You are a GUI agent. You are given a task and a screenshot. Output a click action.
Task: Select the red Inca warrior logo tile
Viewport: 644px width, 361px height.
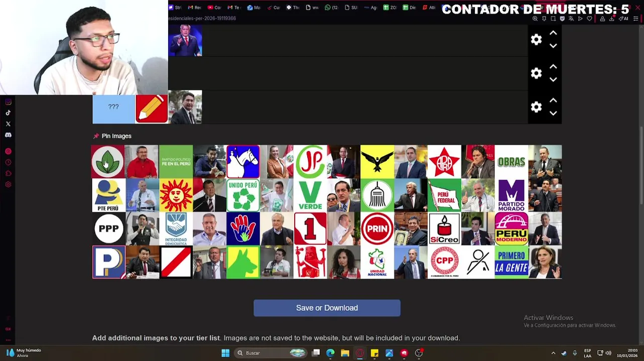[310, 262]
